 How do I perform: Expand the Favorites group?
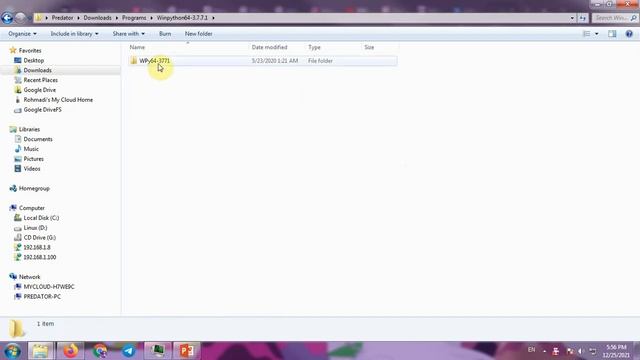(x=30, y=51)
